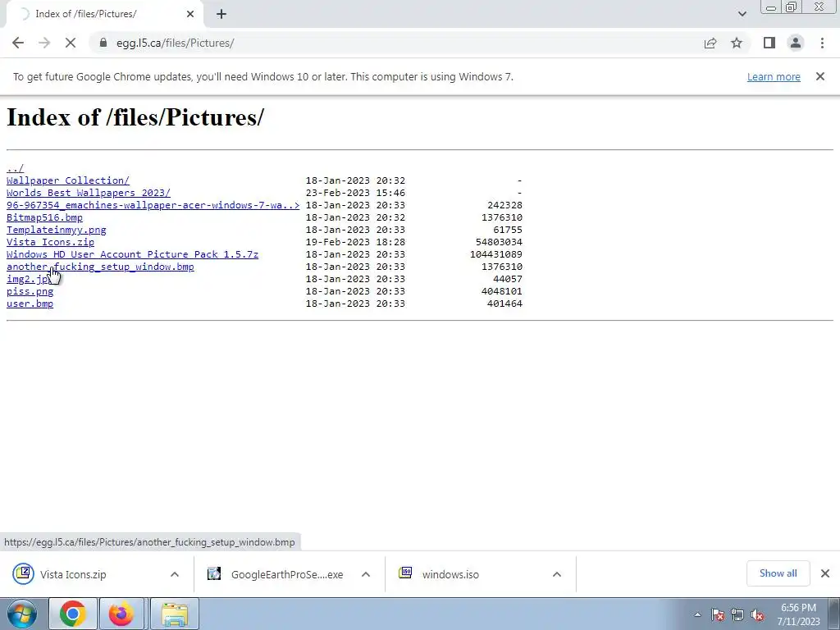Open the tab search chevron
Screen dimensions: 840x630
(742, 14)
